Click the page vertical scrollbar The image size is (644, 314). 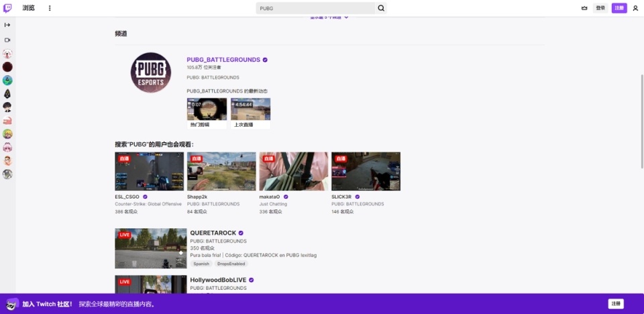pos(642,121)
